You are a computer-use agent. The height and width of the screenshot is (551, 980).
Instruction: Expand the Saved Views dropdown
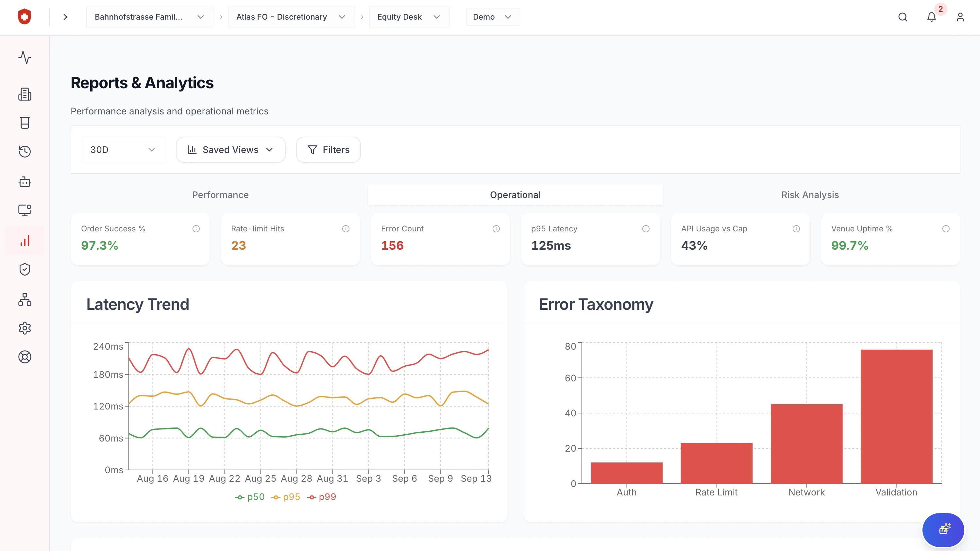230,150
